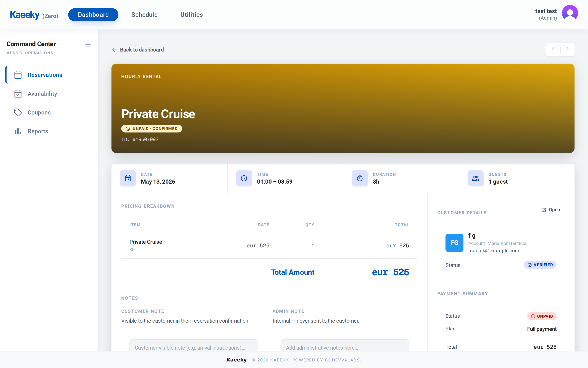Click the Full payment plan value

click(542, 329)
